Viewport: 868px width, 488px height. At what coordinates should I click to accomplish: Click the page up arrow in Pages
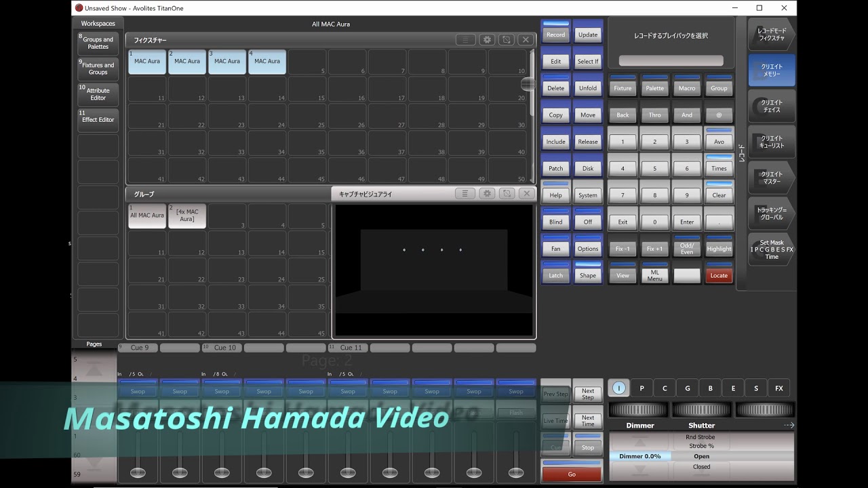click(94, 370)
